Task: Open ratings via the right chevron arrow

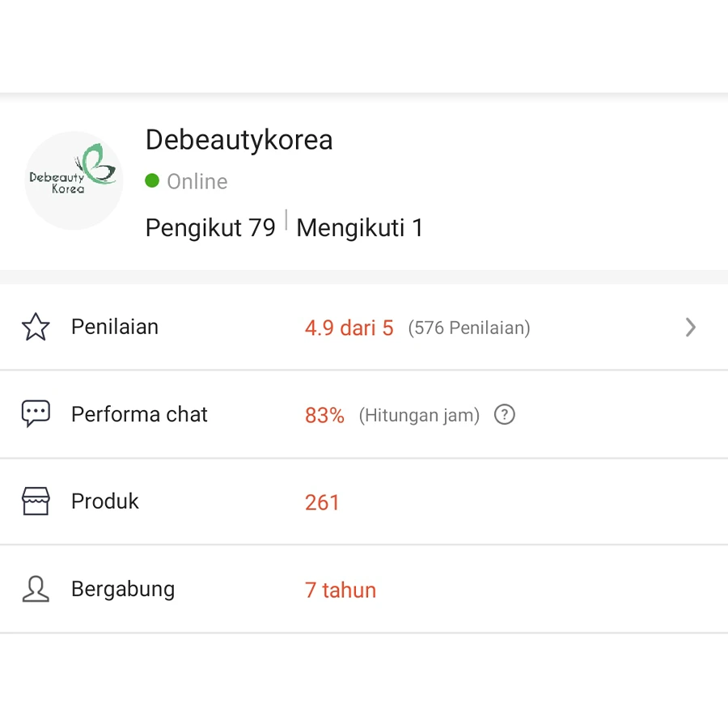Action: [x=690, y=328]
